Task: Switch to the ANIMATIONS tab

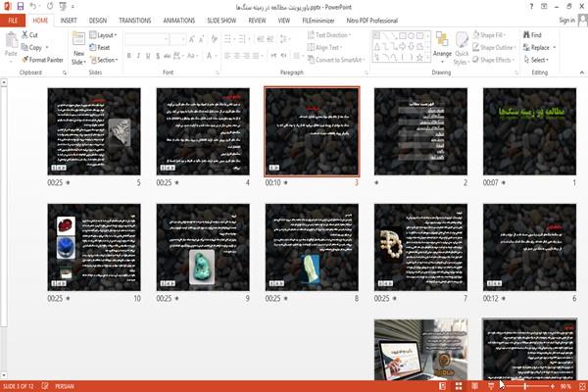Action: click(x=179, y=21)
